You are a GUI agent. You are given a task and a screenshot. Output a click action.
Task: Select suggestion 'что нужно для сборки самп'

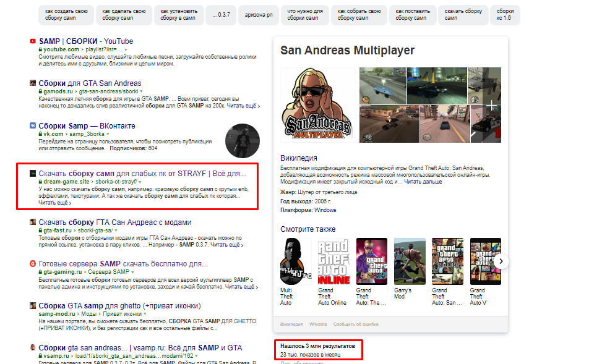305,15
